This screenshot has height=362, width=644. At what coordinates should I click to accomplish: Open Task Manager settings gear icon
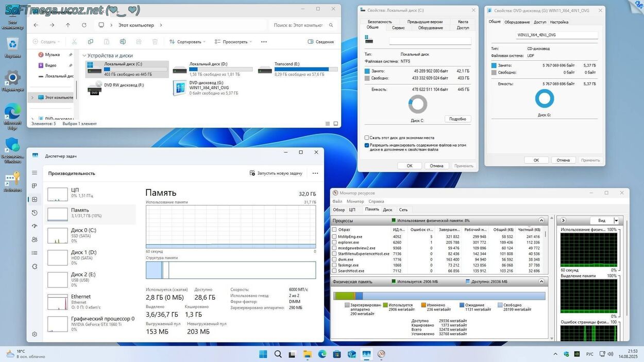(35, 334)
